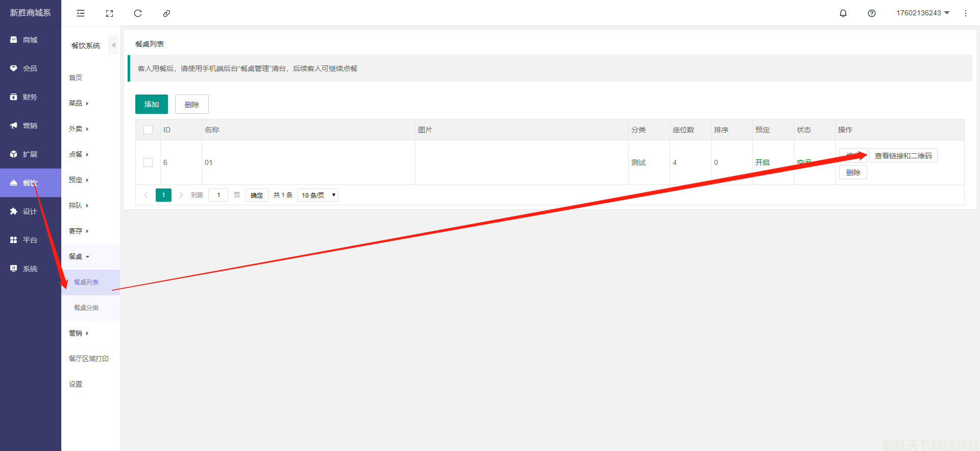Screen dimensions: 980x451
Task: Open the 10 条/页 page size dropdown
Action: pos(318,195)
